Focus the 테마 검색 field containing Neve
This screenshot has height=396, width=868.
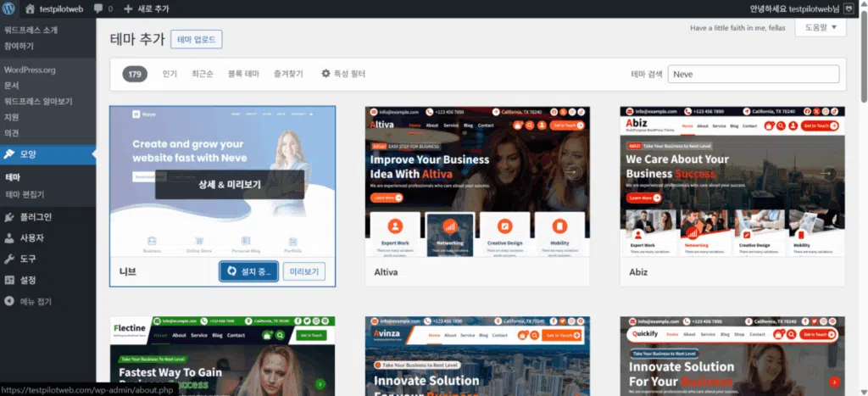[x=753, y=75]
